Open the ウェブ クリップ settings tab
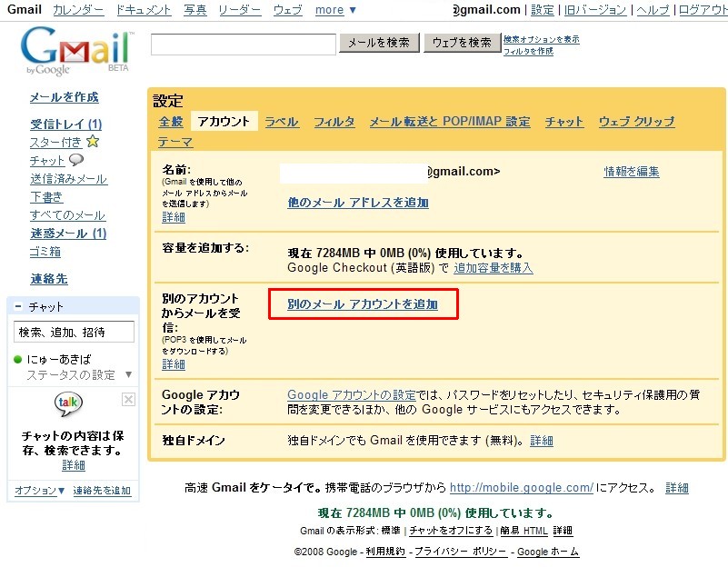 [636, 122]
